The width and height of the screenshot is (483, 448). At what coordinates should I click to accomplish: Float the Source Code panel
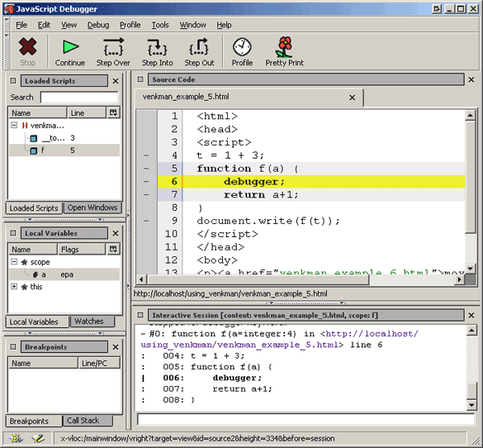pos(140,80)
